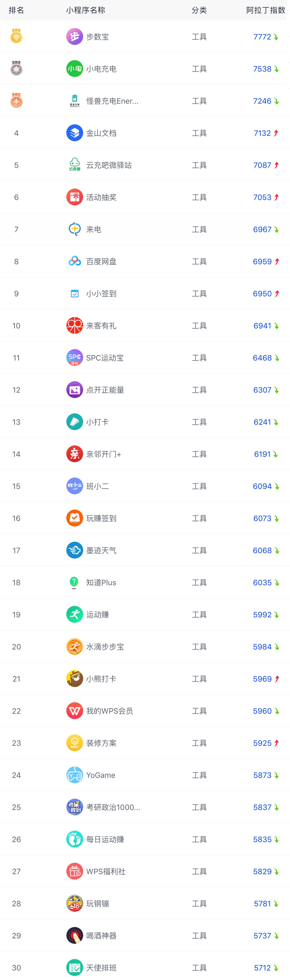Click the 墨迹天气 icon
Viewport: 290px width, 980px height.
(74, 550)
